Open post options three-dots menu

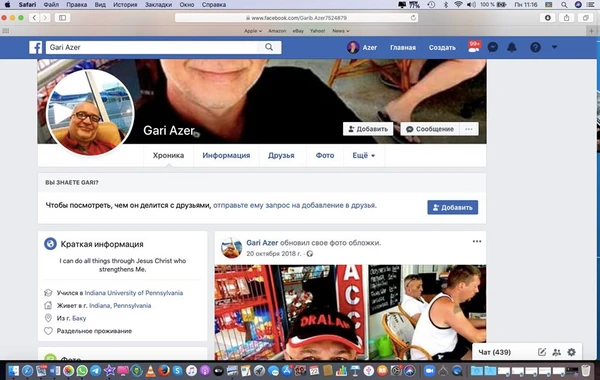(x=477, y=241)
